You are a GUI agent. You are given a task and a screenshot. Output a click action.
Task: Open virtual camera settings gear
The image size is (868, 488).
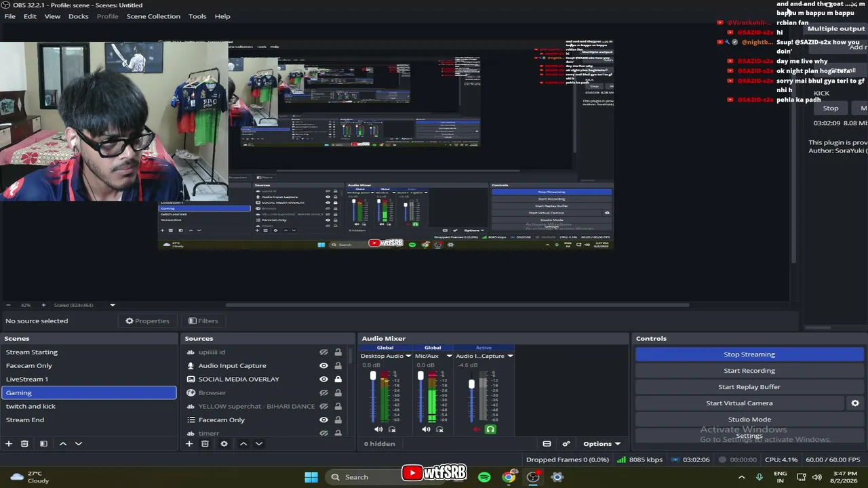coord(855,403)
